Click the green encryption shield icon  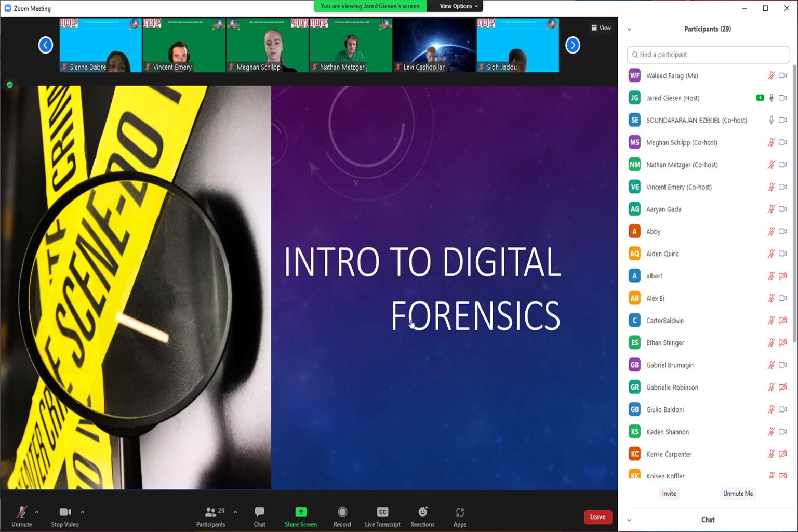(10, 85)
